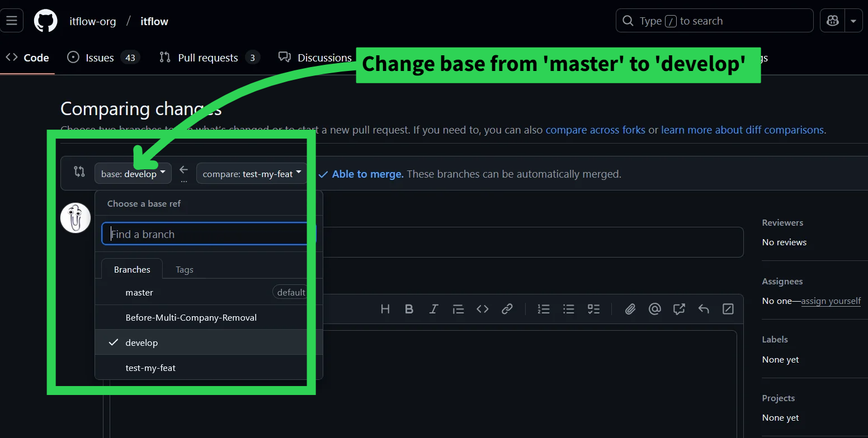
Task: Click the compare arrows icon beside base
Action: pos(79,172)
